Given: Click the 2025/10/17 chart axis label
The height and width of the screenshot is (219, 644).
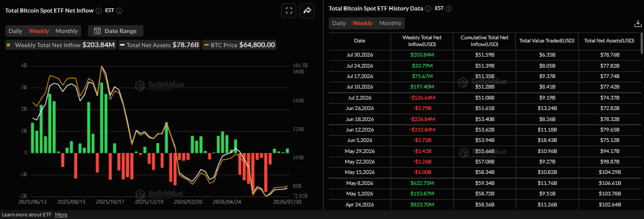Looking at the screenshot, I should pyautogui.click(x=109, y=201).
